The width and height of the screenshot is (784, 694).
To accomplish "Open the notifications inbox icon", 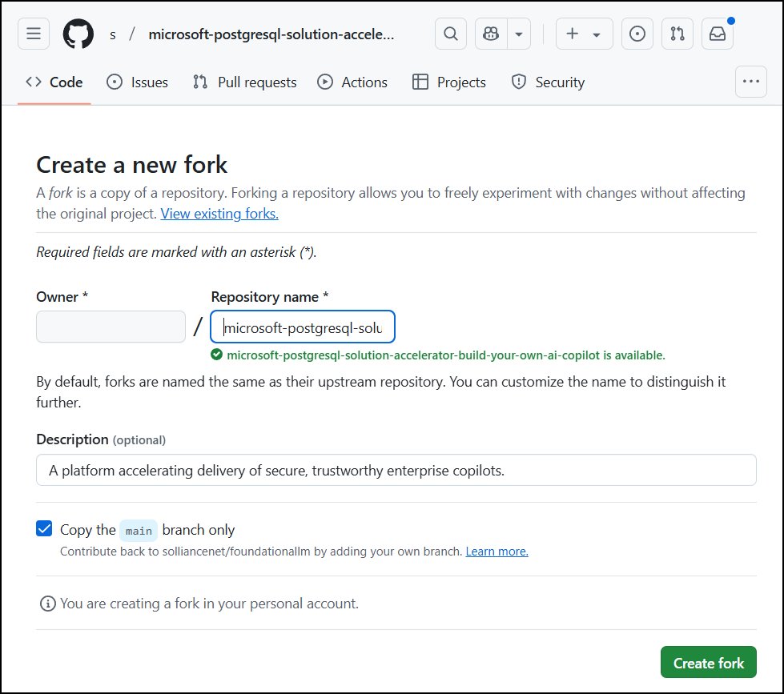I will tap(717, 34).
